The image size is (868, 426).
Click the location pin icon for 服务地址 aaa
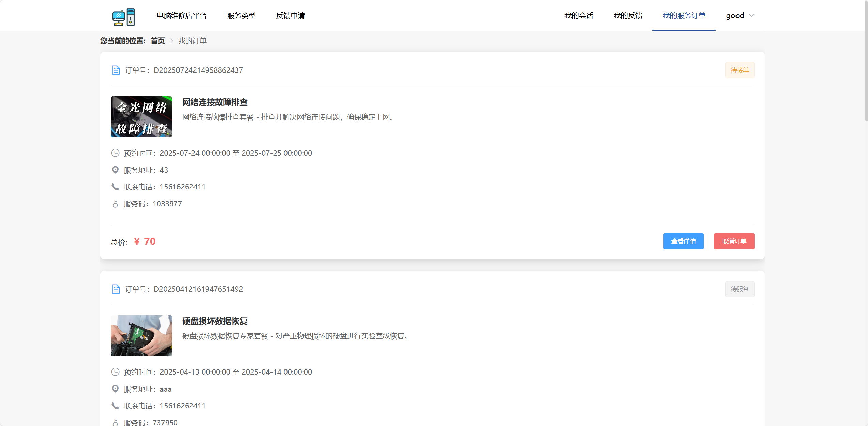coord(115,389)
